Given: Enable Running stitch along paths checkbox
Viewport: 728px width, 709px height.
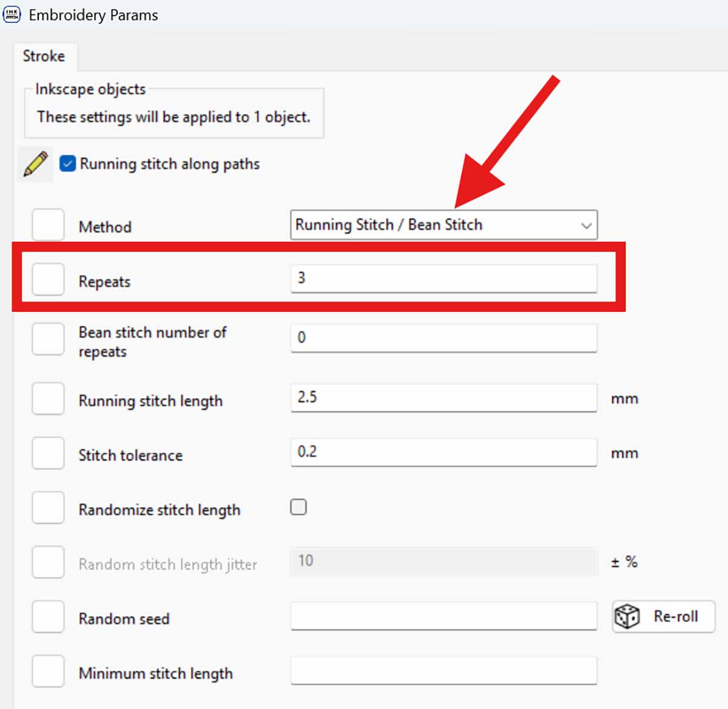Looking at the screenshot, I should (67, 164).
